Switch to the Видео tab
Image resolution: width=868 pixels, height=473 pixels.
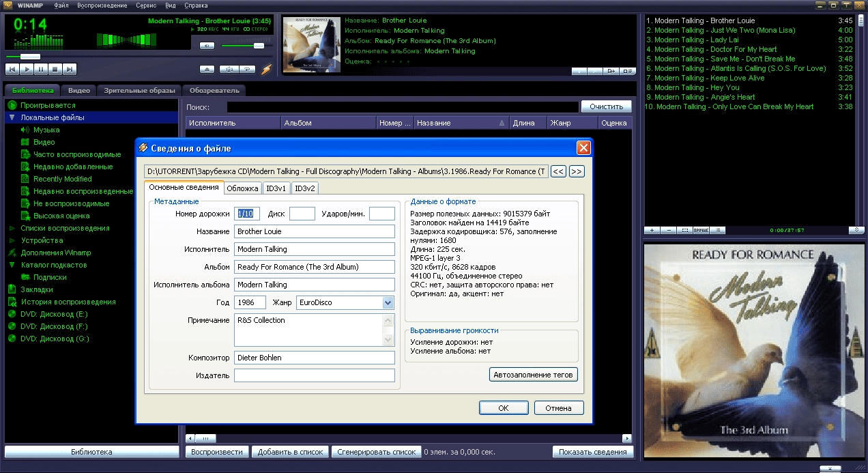point(78,90)
